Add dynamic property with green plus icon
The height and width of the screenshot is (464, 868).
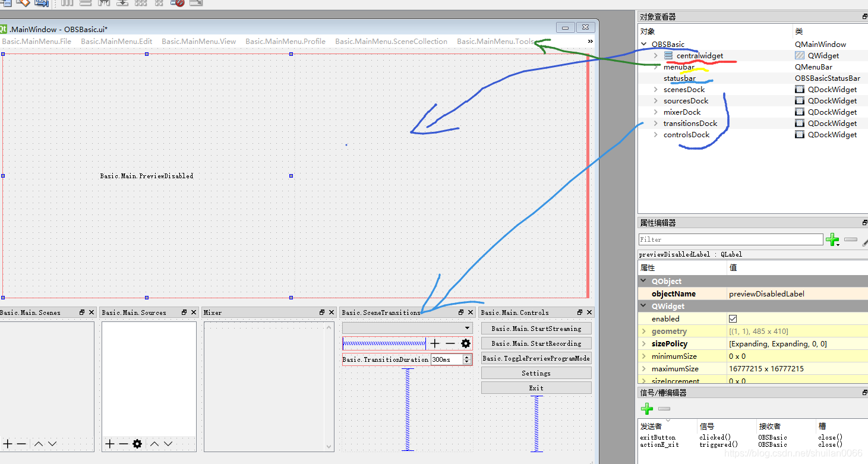832,239
